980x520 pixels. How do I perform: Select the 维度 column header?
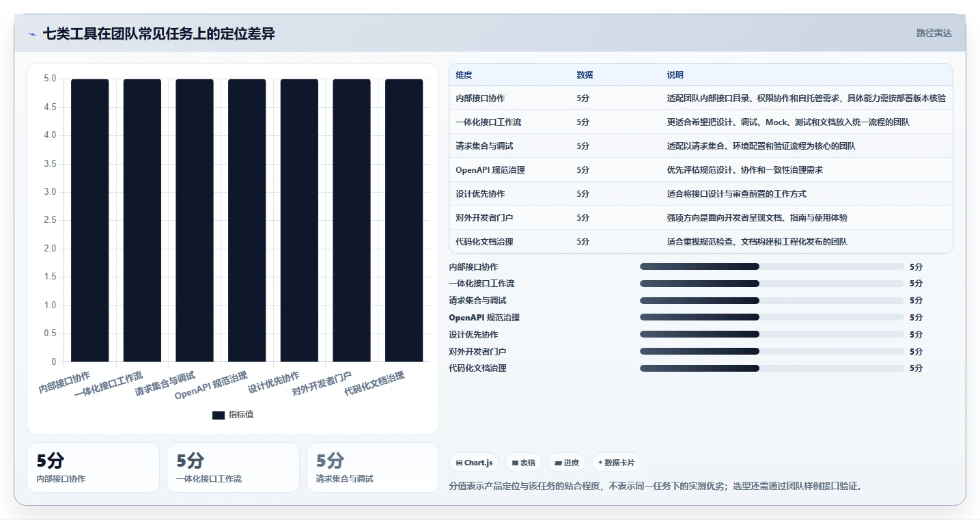click(x=464, y=75)
